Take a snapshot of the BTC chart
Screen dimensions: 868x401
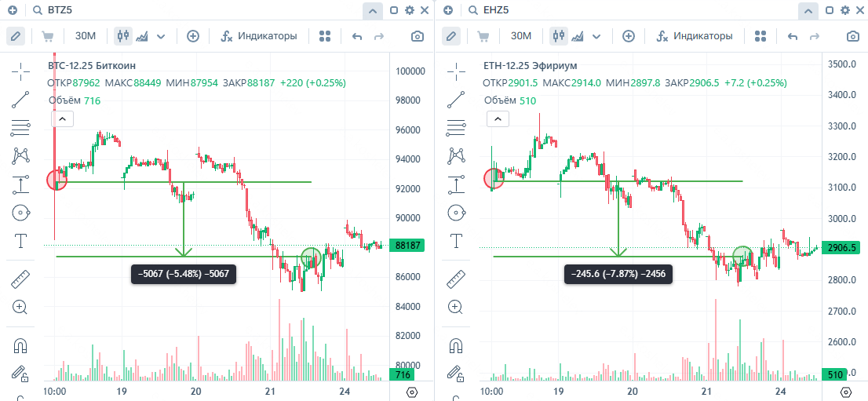(418, 36)
